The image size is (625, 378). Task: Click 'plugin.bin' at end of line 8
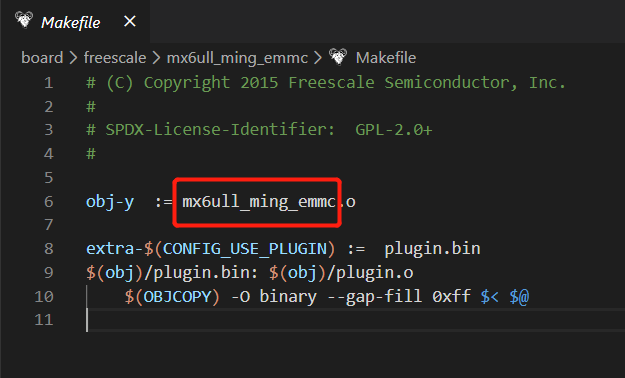(x=432, y=249)
